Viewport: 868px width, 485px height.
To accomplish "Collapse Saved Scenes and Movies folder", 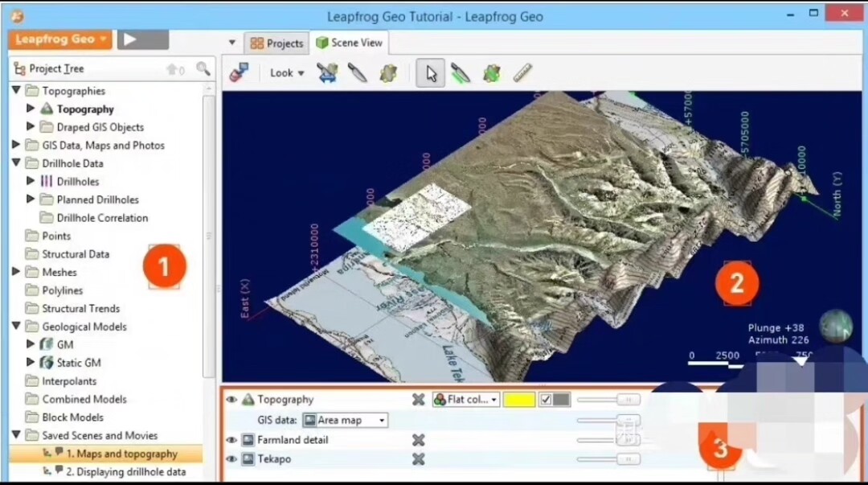I will click(16, 434).
